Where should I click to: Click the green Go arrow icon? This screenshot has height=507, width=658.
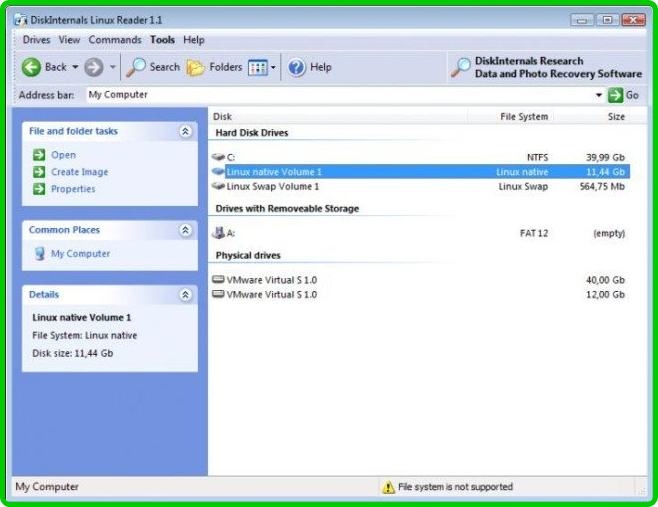pos(615,95)
